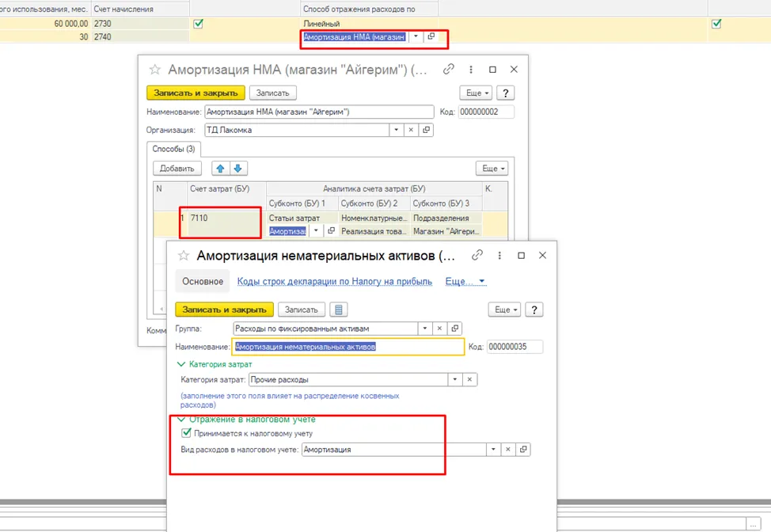Switch to the Основное tab
771x532 pixels.
[x=203, y=282]
